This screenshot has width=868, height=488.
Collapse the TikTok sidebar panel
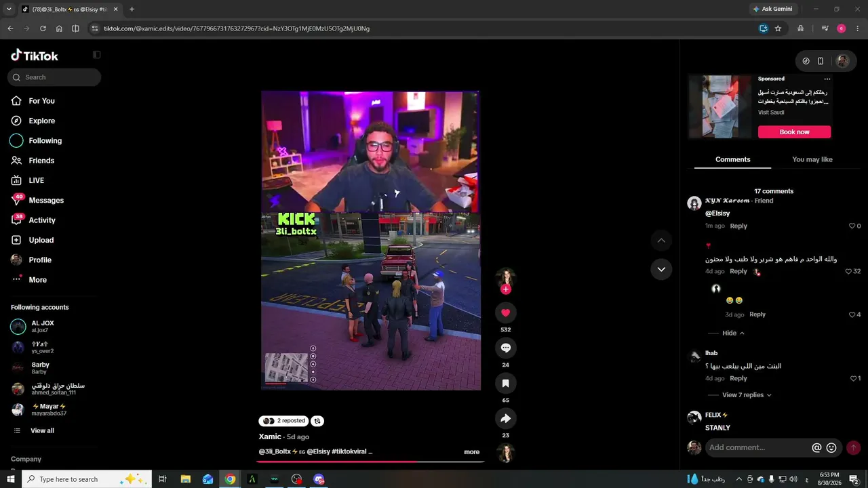(x=96, y=55)
